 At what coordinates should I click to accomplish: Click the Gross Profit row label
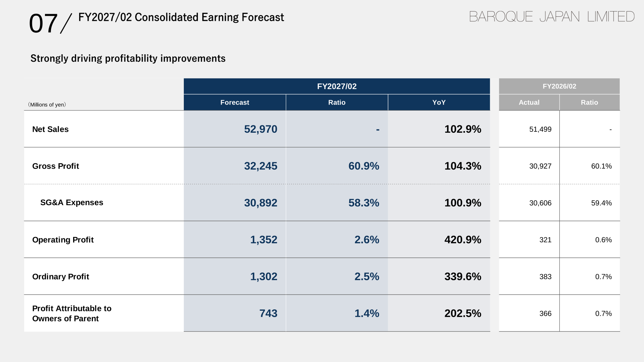click(56, 166)
